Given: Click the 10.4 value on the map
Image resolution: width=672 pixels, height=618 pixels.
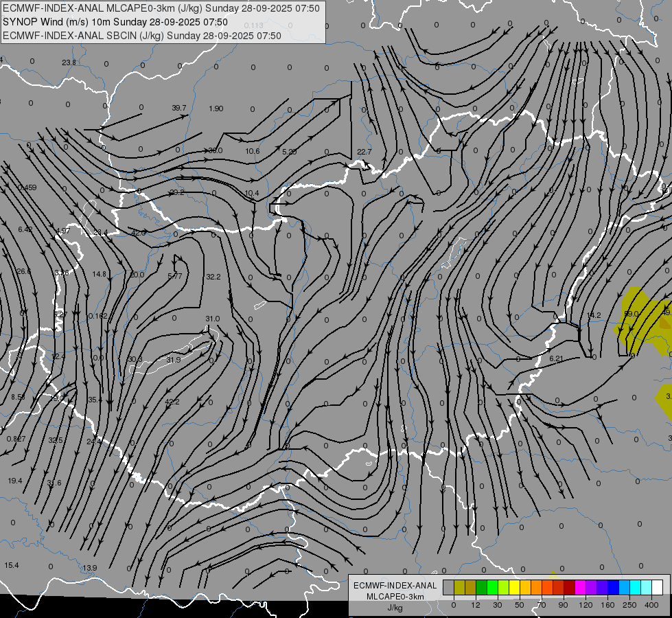Looking at the screenshot, I should point(252,194).
